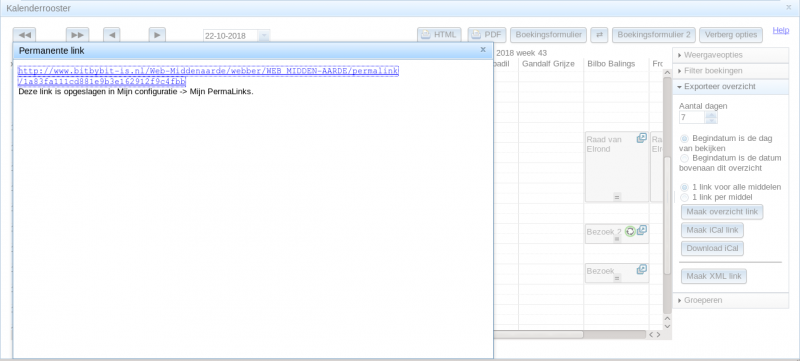The height and width of the screenshot is (361, 800).
Task: Go to next day with single-right arrow
Action: 157,35
